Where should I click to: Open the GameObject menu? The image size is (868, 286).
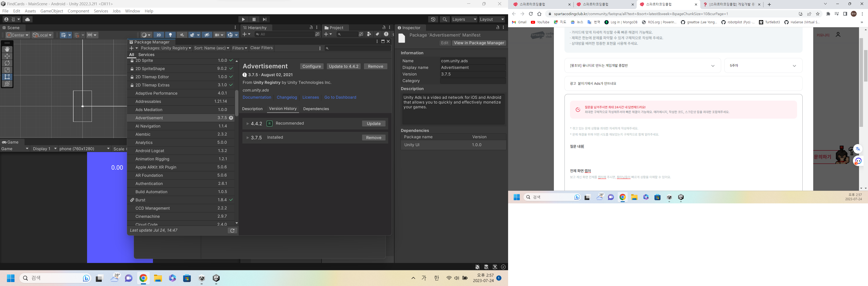tap(52, 11)
